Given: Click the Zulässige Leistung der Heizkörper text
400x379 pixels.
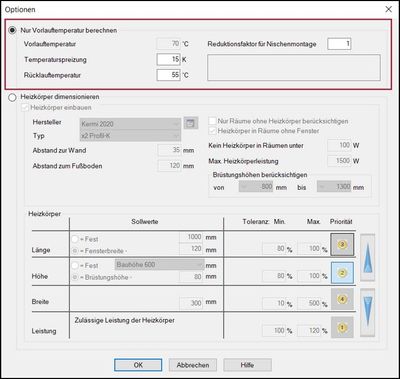Looking at the screenshot, I should click(x=125, y=320).
